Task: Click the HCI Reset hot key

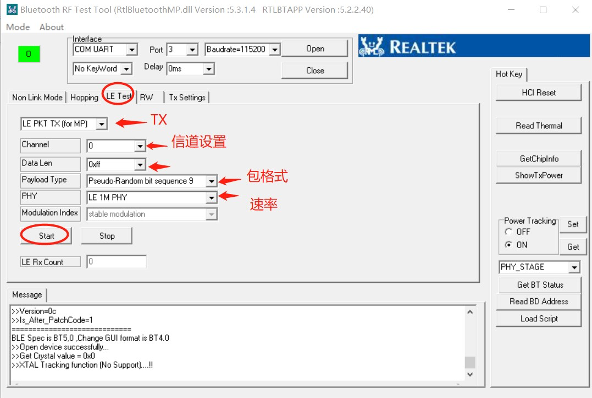Action: click(x=538, y=93)
